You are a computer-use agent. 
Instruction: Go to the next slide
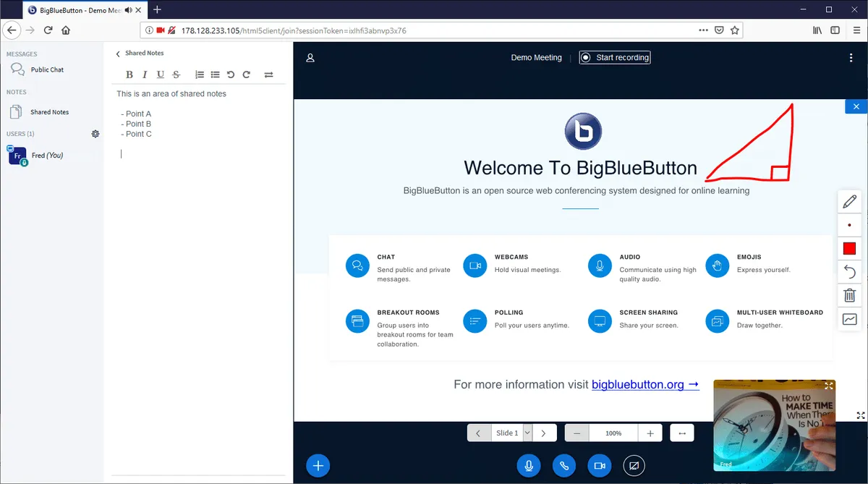544,433
